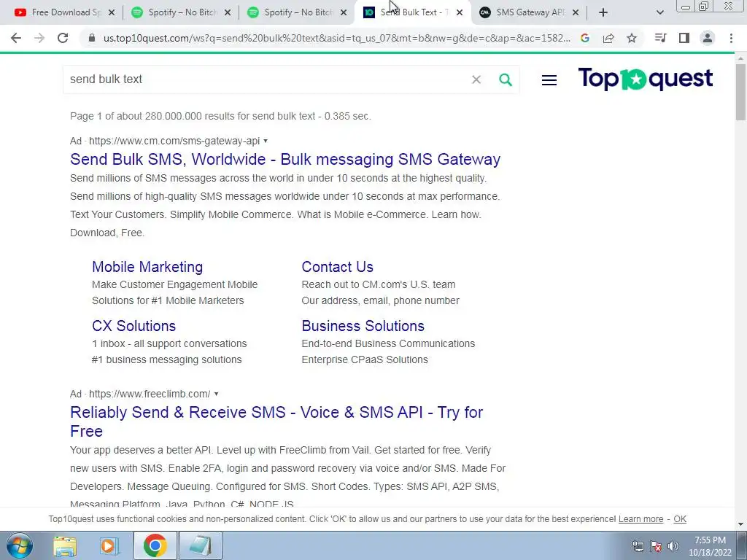Screen dimensions: 747x560
Task: Open new tab with plus button
Action: pyautogui.click(x=603, y=12)
